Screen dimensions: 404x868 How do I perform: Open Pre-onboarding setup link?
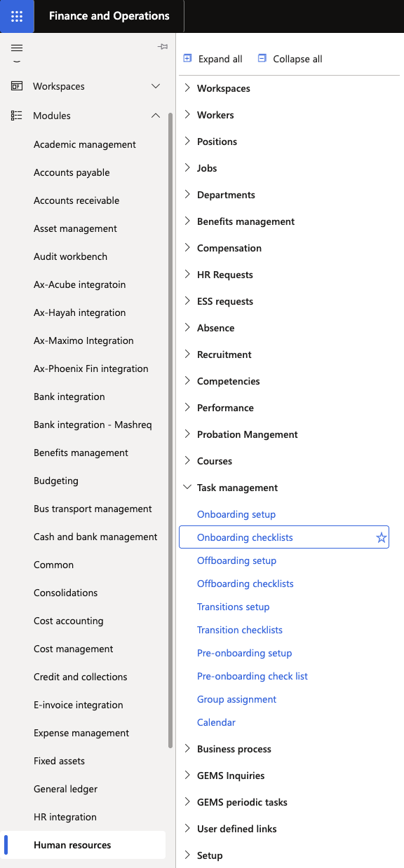pos(245,653)
